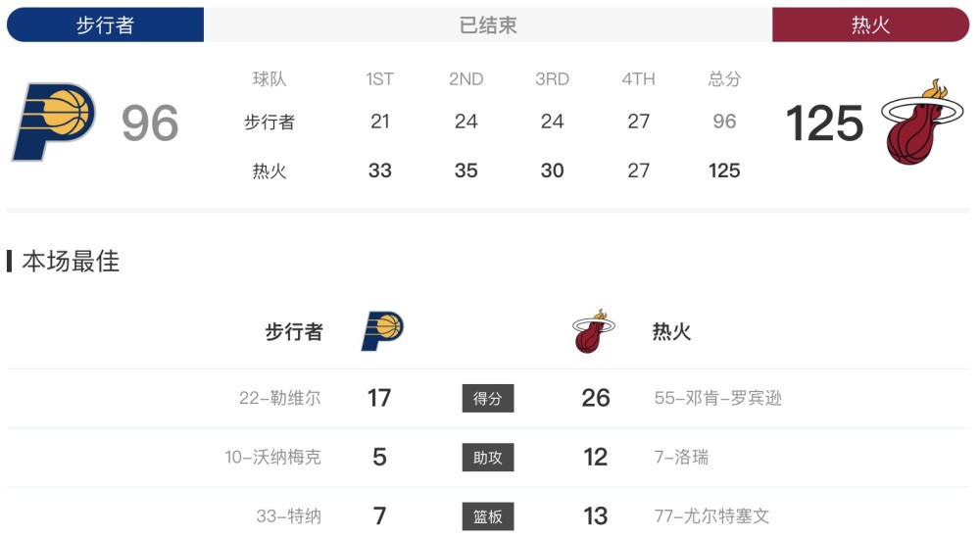Viewport: 980px width, 538px height.
Task: Open player 7-洛瑞 profile
Action: (x=681, y=458)
